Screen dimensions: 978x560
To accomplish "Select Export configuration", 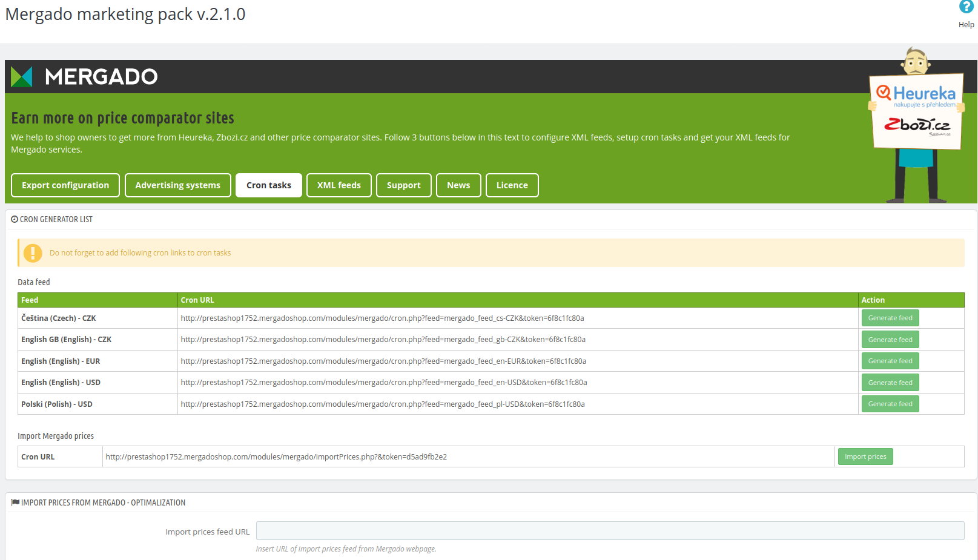I will (65, 185).
